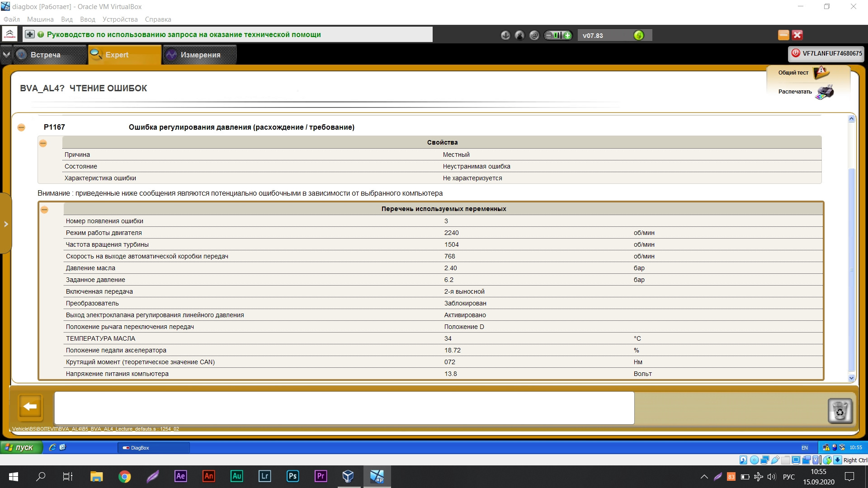Screen dimensions: 868x488
Task: Open the dropdown chevron left of Встреча tab
Action: (6, 55)
